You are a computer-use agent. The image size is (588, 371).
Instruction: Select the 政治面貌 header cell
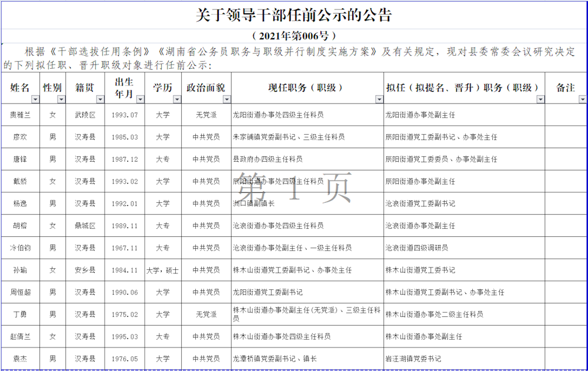point(206,88)
